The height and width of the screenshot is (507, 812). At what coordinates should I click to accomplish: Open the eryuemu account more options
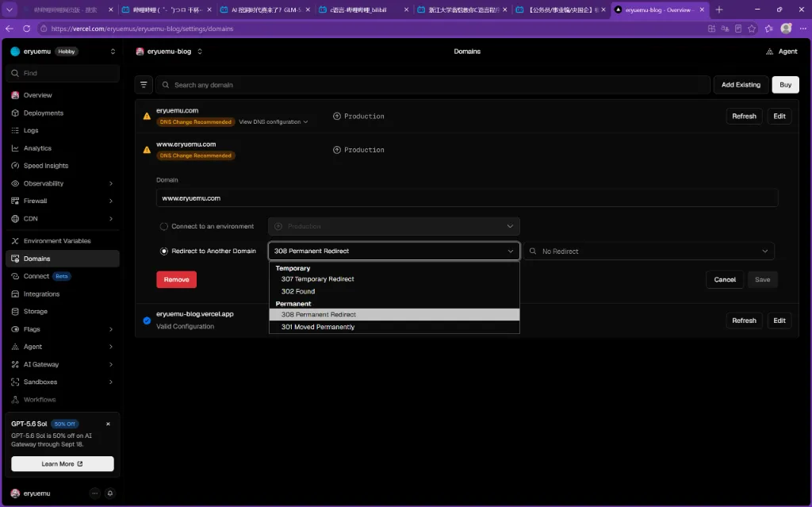point(95,494)
